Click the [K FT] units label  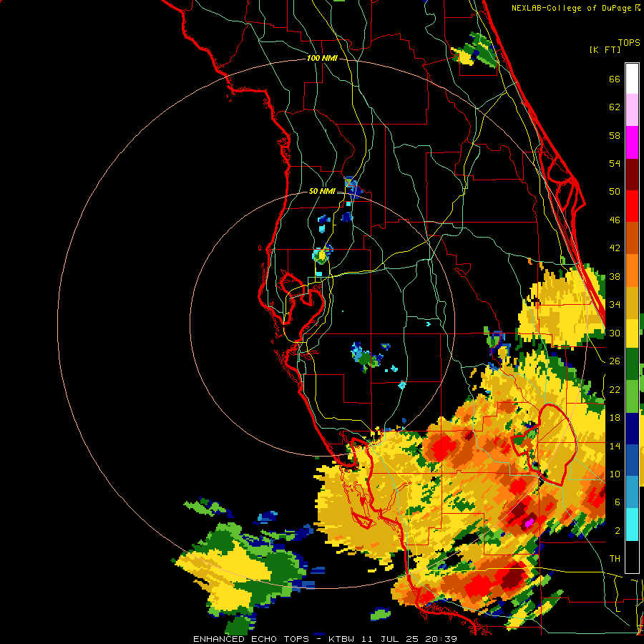[605, 49]
